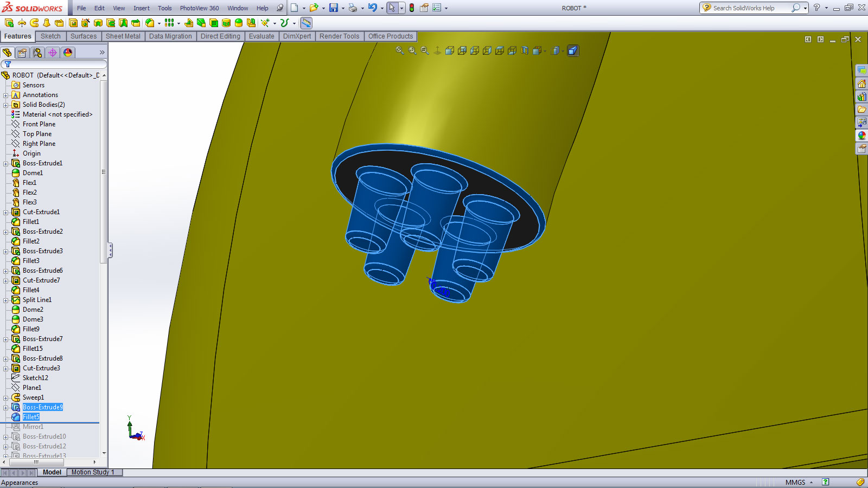The height and width of the screenshot is (488, 868).
Task: Select the Fillet tool icon
Action: pyautogui.click(x=150, y=23)
